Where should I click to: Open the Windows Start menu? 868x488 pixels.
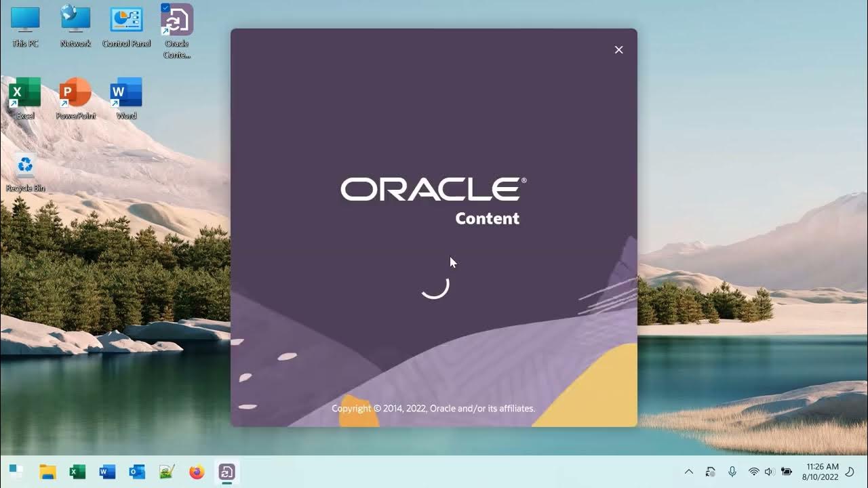(x=16, y=472)
